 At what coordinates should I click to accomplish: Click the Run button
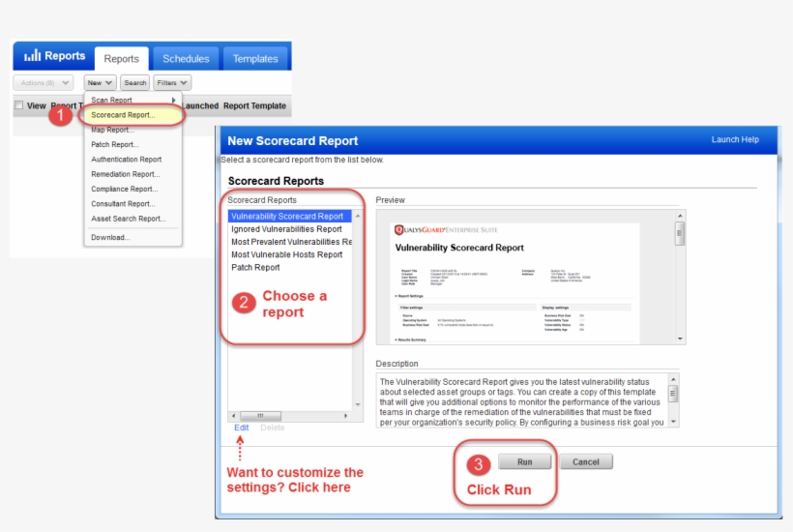tap(524, 462)
